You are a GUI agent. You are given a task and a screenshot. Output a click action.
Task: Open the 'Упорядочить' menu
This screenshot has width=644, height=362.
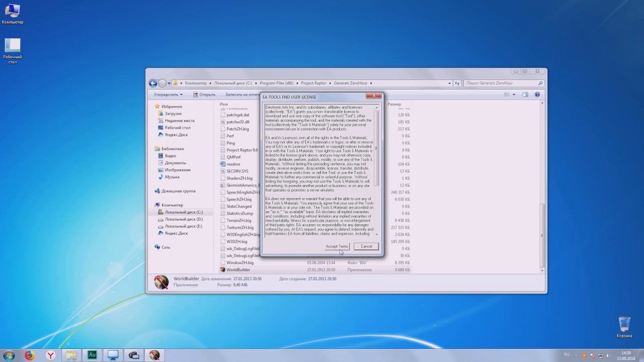click(x=168, y=95)
